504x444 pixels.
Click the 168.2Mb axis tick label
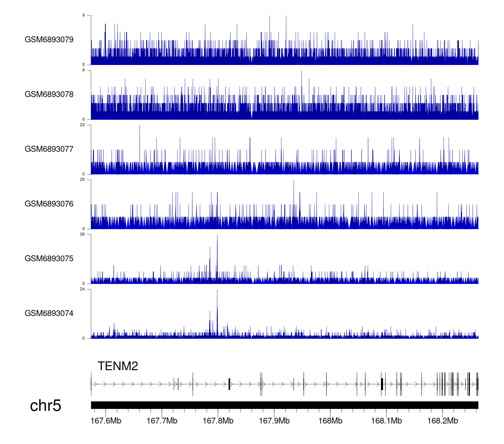tap(443, 421)
